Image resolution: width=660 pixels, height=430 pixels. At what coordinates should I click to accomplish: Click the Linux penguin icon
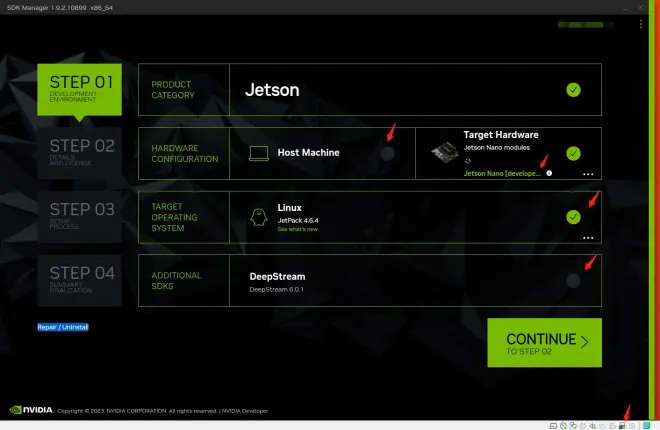[259, 217]
